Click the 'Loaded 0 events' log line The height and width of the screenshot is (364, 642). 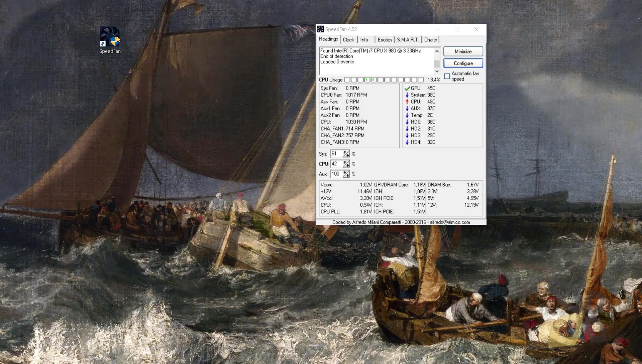337,62
